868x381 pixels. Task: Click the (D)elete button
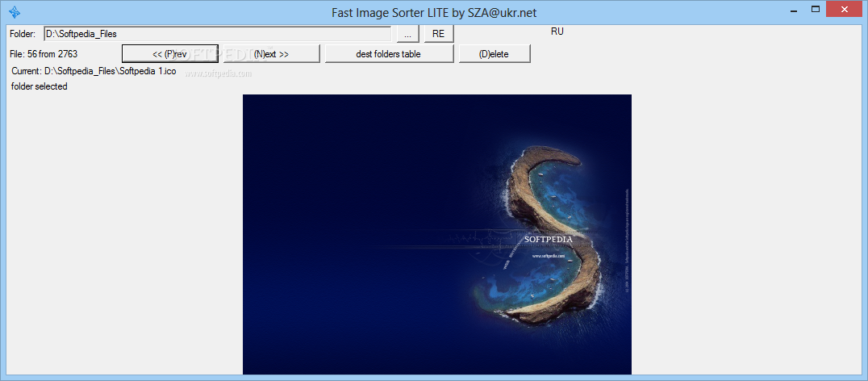[495, 54]
